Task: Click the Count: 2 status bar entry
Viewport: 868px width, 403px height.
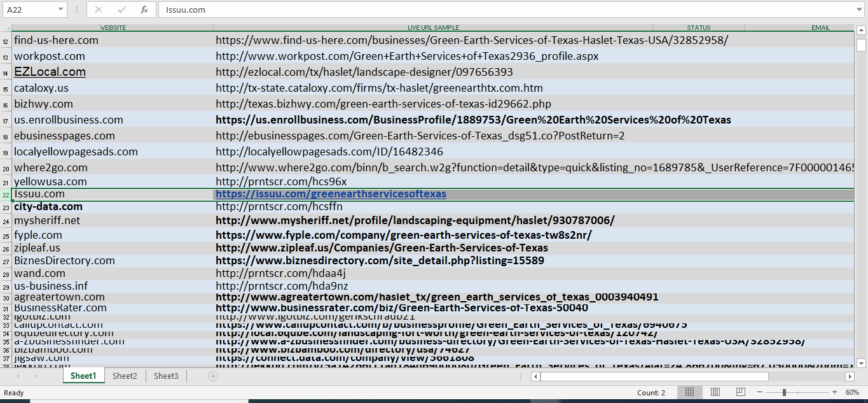Action: click(651, 393)
